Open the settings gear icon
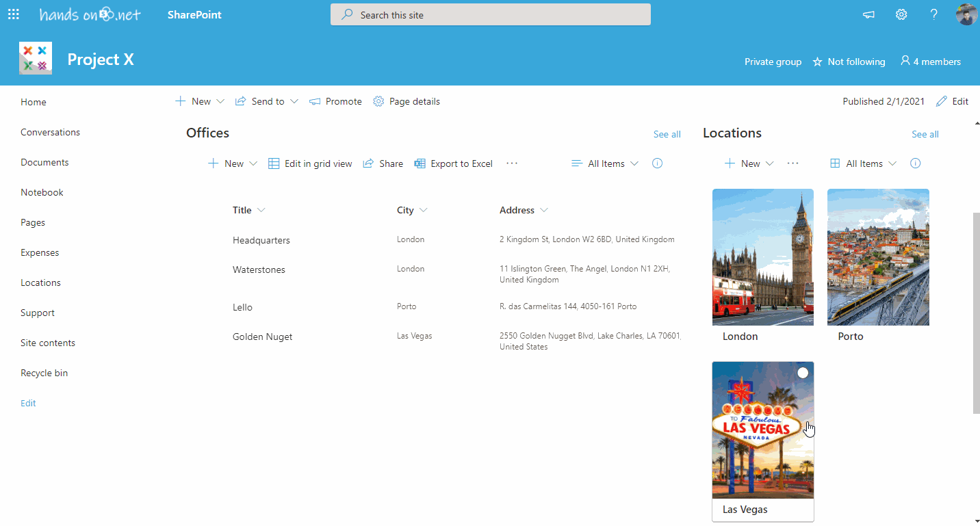Image resolution: width=980 pixels, height=526 pixels. pos(901,14)
